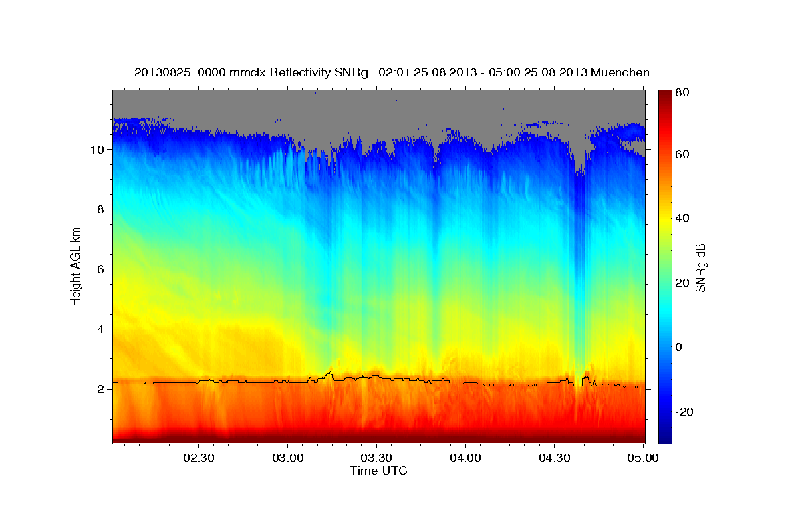Viewport: 798px width, 532px height.
Task: Click the 04:30 time tick label
Action: click(554, 458)
